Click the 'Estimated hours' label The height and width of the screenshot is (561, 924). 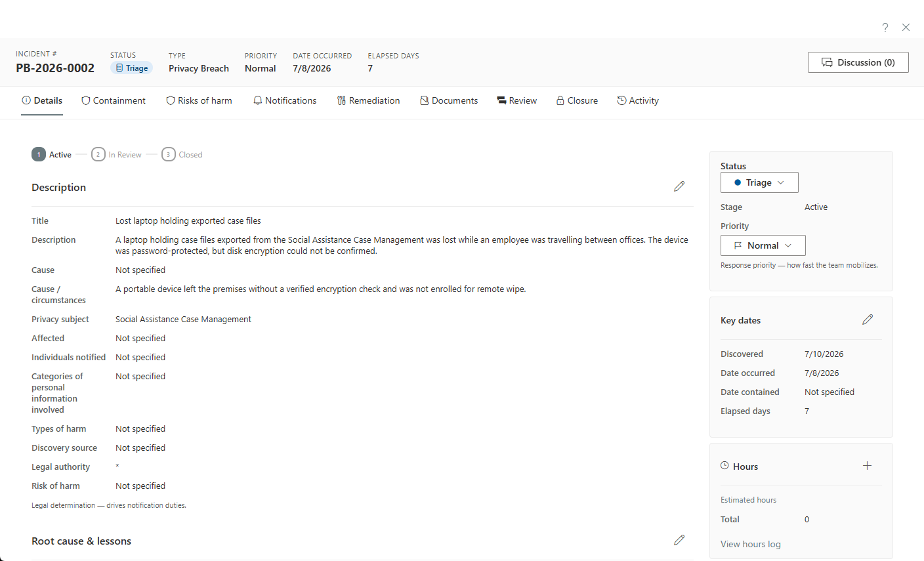click(748, 500)
